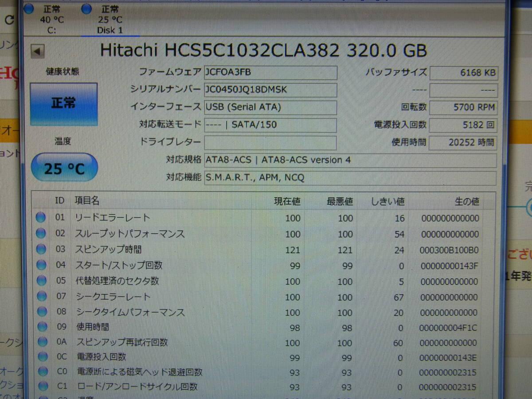
Task: Click the status orb for スピンアップ再試行回数
Action: click(42, 342)
